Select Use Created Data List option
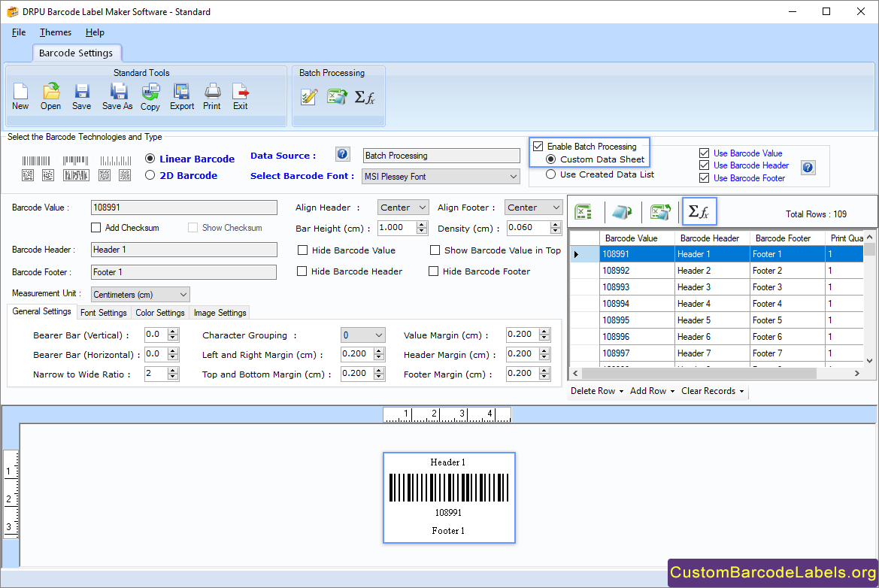The height and width of the screenshot is (588, 879). coord(551,174)
